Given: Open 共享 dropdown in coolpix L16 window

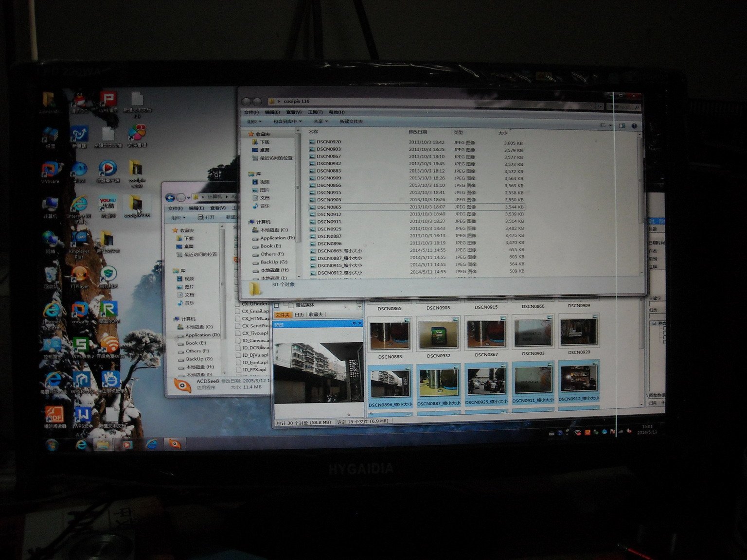Looking at the screenshot, I should click(x=320, y=121).
